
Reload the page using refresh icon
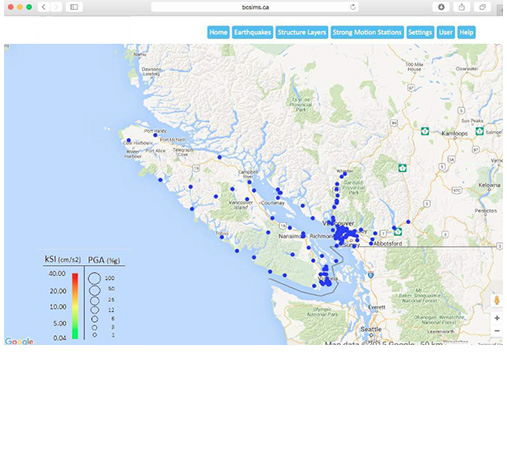point(353,7)
